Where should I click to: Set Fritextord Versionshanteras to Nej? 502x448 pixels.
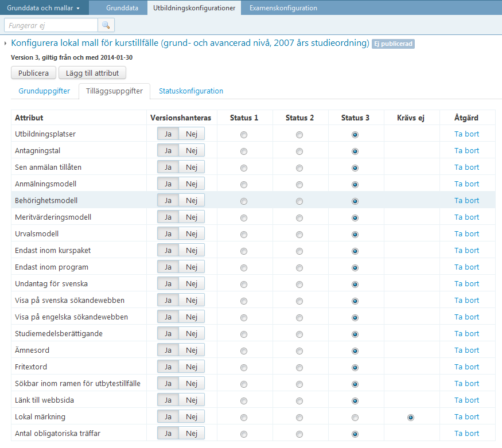(x=192, y=367)
